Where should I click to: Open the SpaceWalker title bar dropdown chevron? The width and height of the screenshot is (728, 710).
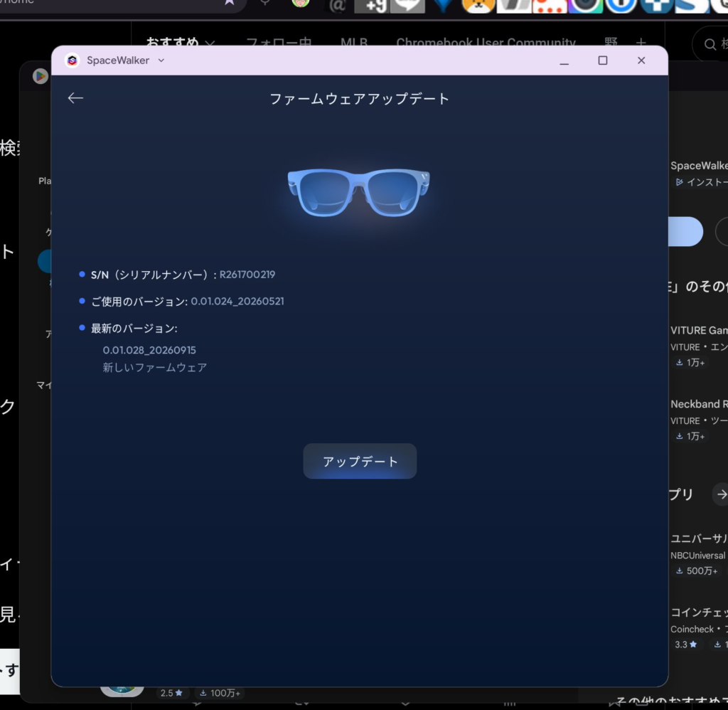coord(161,60)
